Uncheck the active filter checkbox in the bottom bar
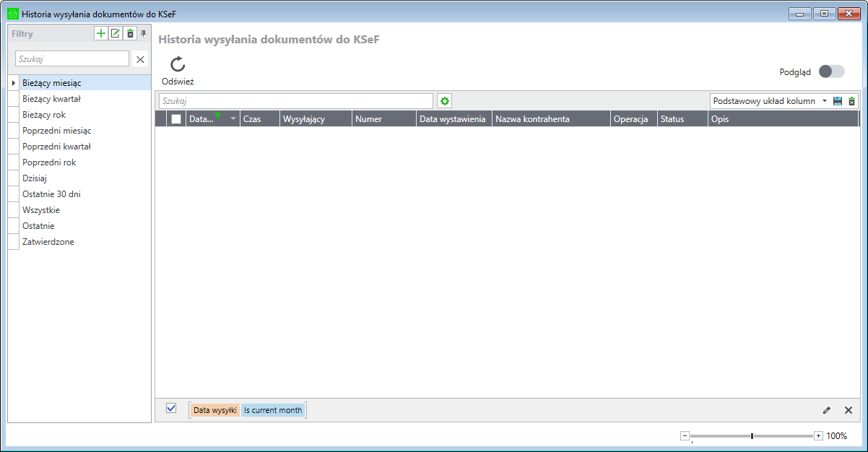 click(171, 408)
